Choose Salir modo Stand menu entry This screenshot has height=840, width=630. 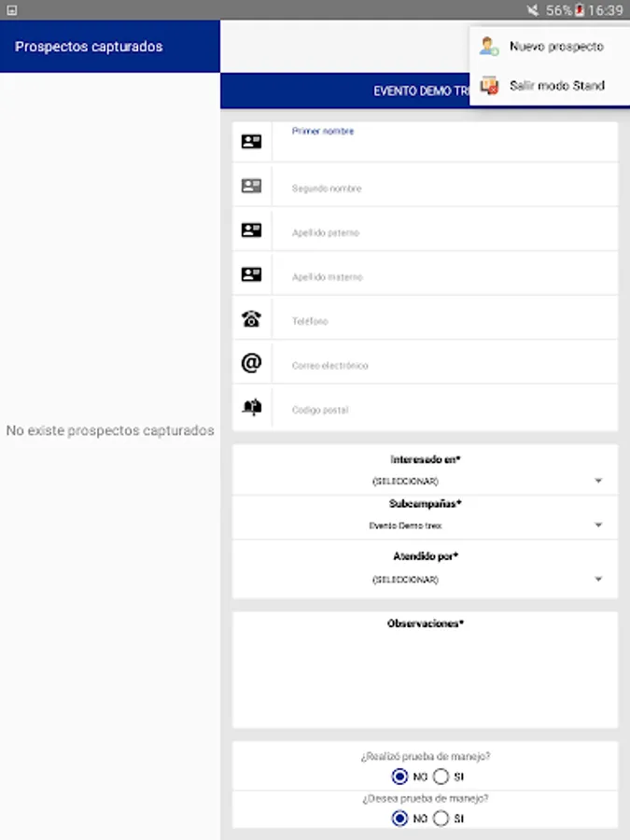(556, 85)
